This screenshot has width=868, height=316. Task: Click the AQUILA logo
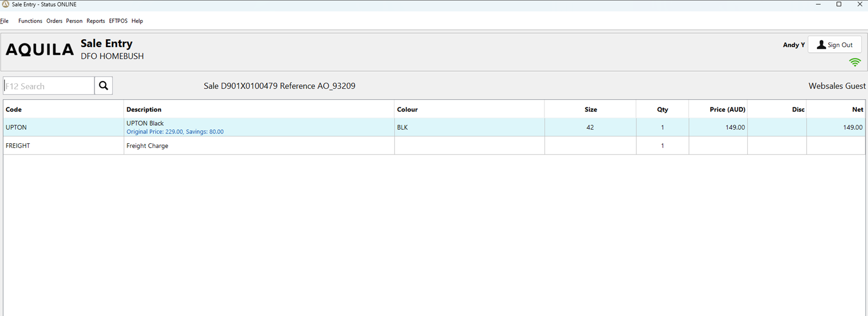pyautogui.click(x=40, y=50)
